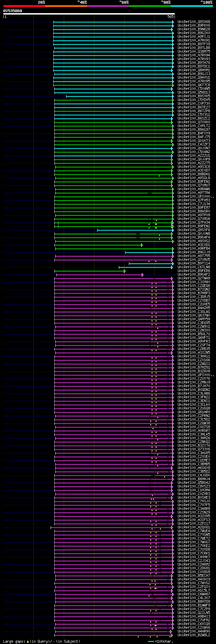Select the UniRef100_B9GIJ9 label
This screenshot has height=644, width=216.
(194, 252)
